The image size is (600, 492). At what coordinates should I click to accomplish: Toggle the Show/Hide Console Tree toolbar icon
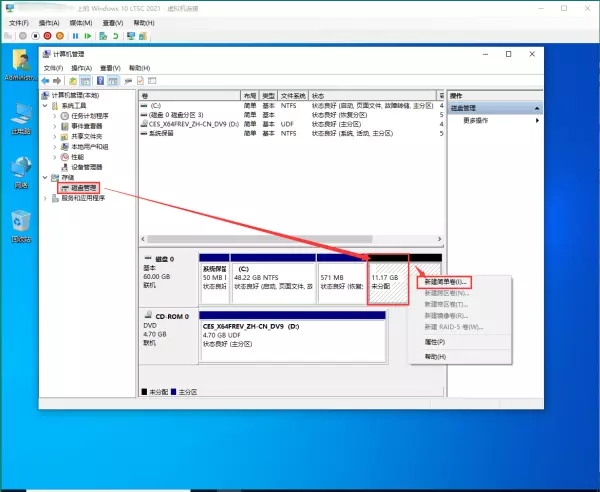pos(85,81)
